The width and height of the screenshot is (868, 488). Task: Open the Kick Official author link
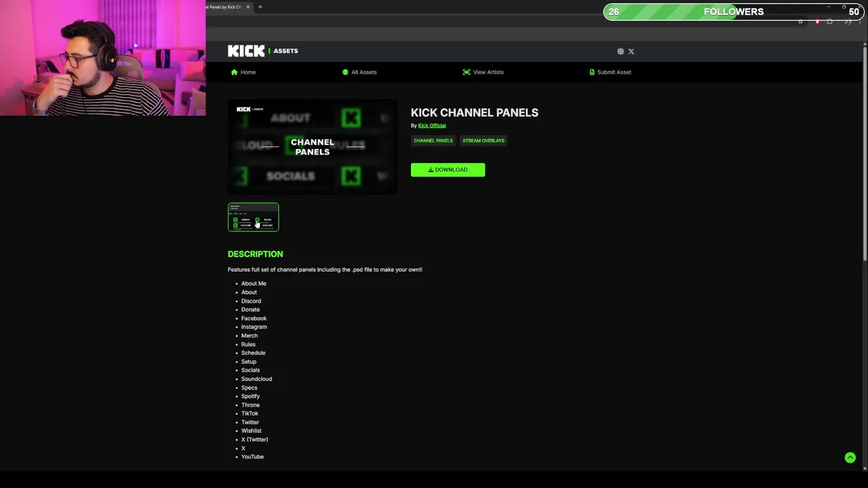click(432, 125)
